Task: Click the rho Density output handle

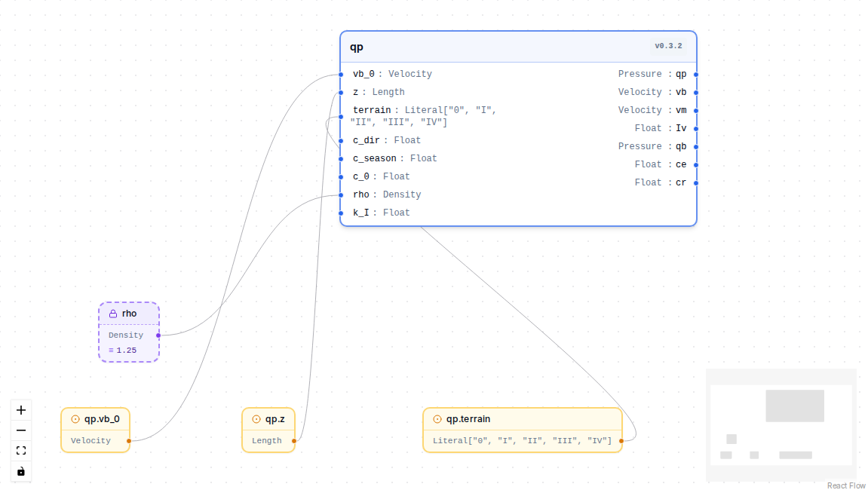Action: [x=158, y=335]
